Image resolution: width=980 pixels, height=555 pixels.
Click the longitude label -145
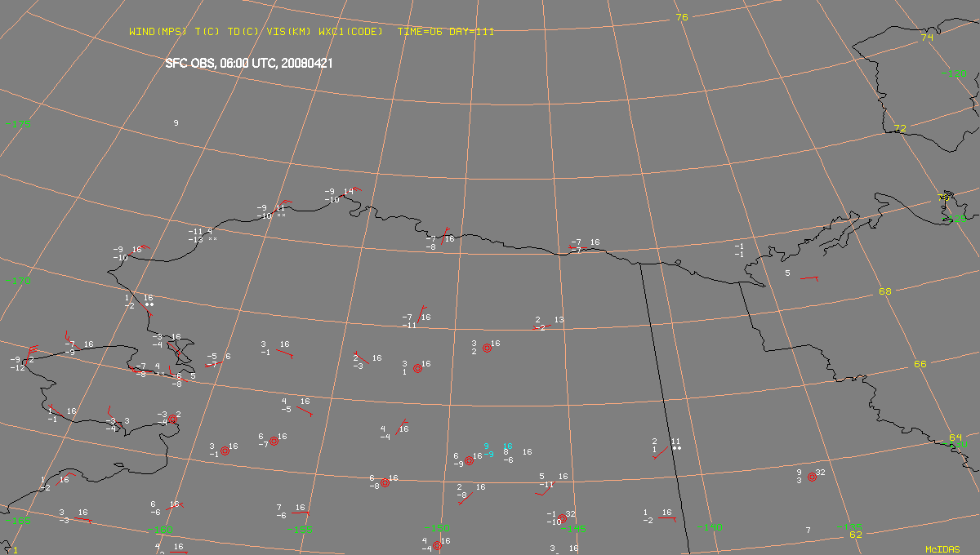point(574,528)
